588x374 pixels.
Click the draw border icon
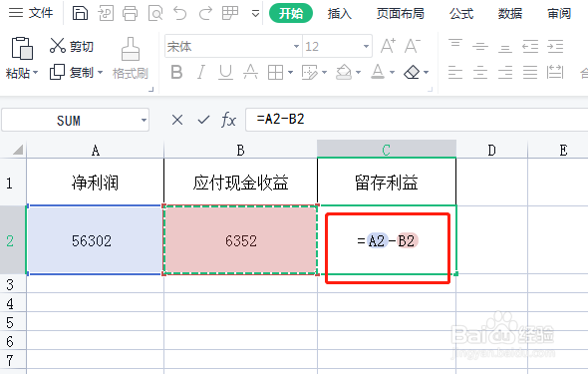(x=309, y=72)
